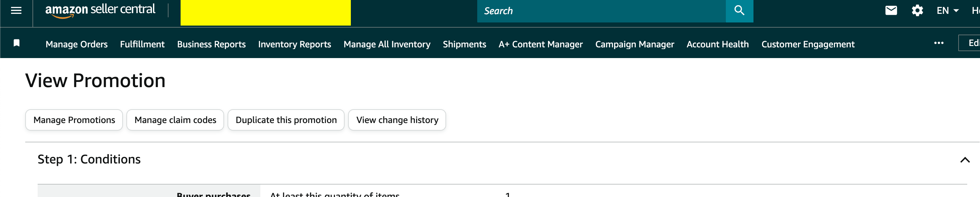Open the hamburger navigation menu
Screen dimensions: 980x197
(16, 11)
